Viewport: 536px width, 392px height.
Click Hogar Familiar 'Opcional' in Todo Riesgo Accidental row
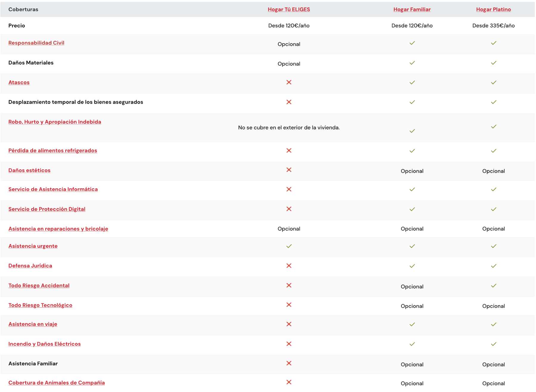coord(412,287)
